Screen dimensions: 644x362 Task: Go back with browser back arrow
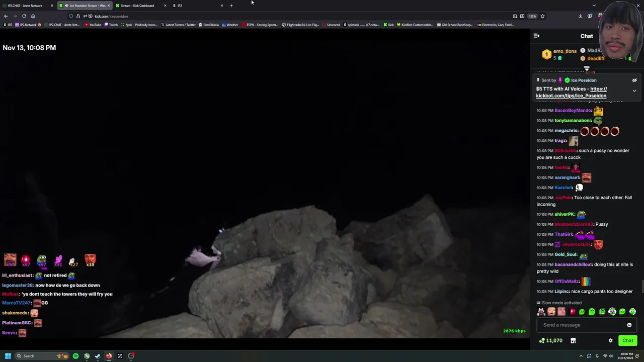pyautogui.click(x=6, y=16)
